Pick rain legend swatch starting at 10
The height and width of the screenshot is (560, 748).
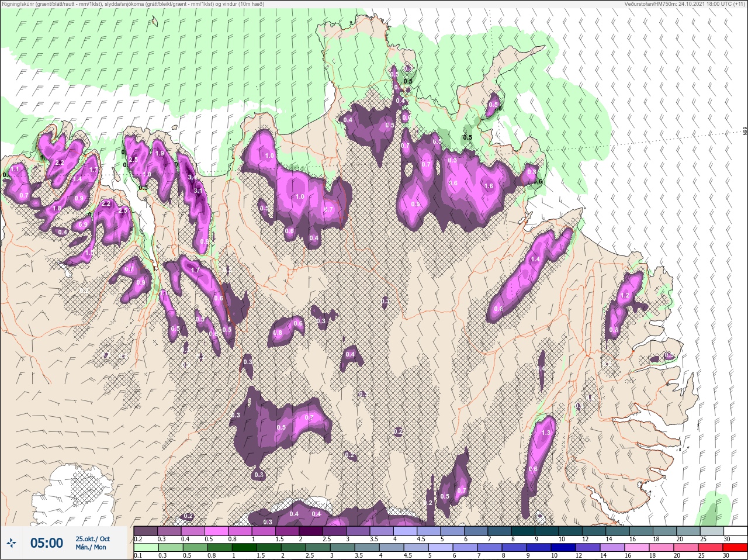click(x=563, y=548)
